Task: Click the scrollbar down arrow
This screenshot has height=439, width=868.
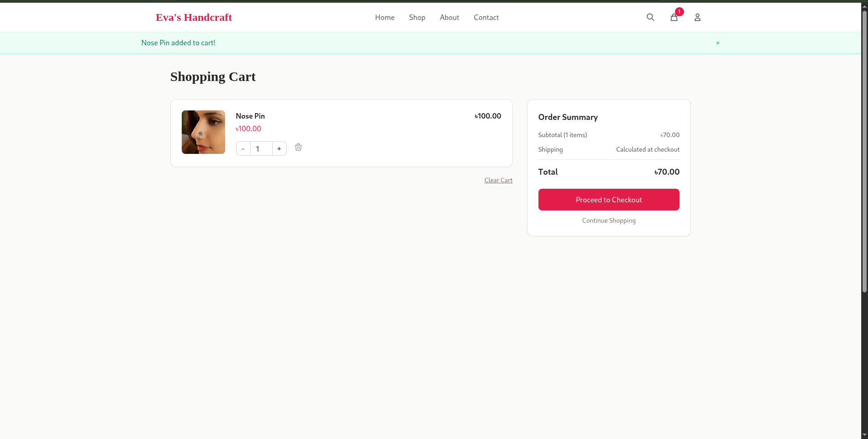Action: coord(864,435)
